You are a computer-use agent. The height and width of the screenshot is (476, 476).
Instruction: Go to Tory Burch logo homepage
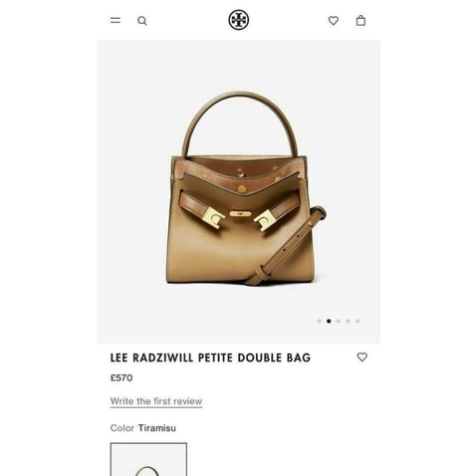point(238,20)
